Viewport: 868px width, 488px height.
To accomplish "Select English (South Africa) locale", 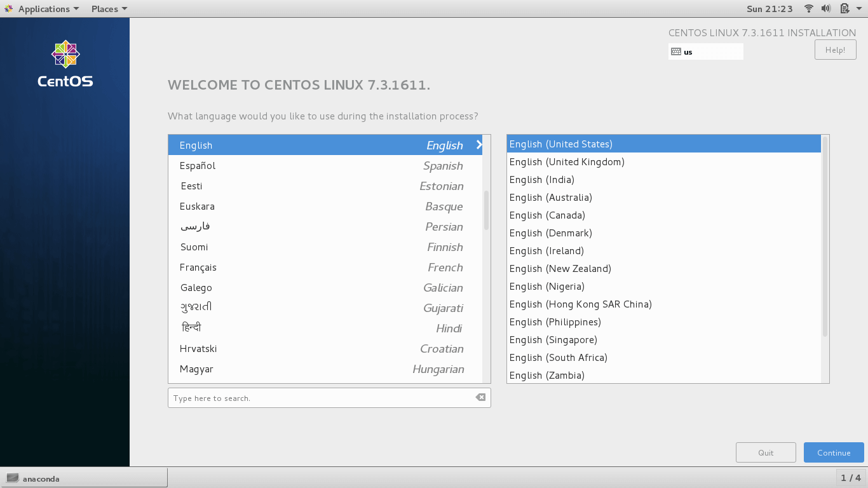I will tap(664, 357).
